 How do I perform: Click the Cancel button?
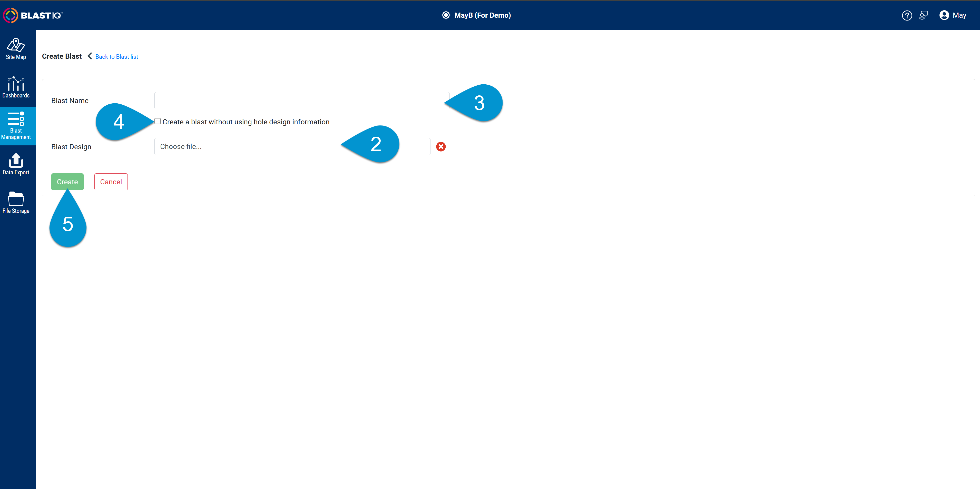point(111,182)
